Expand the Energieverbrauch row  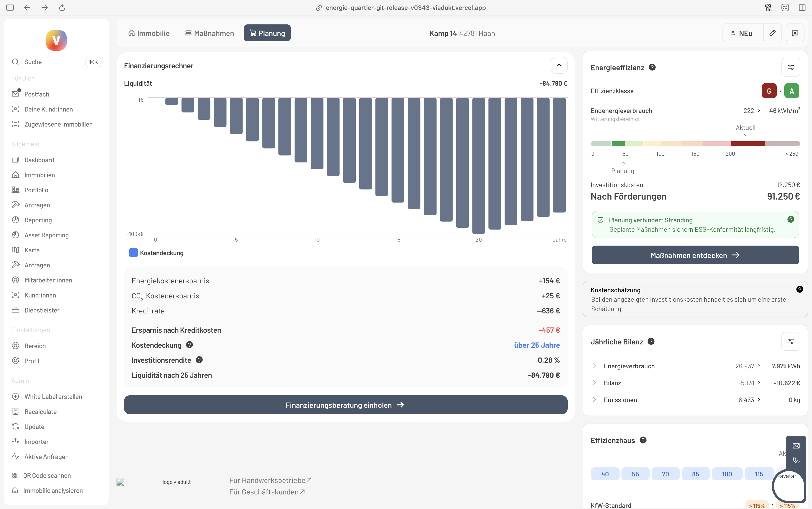tap(594, 366)
